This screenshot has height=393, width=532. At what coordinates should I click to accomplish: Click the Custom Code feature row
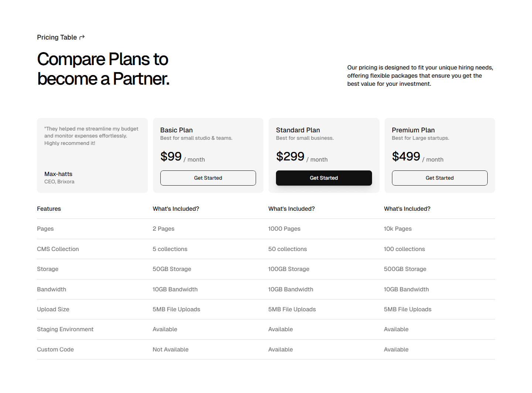point(55,349)
